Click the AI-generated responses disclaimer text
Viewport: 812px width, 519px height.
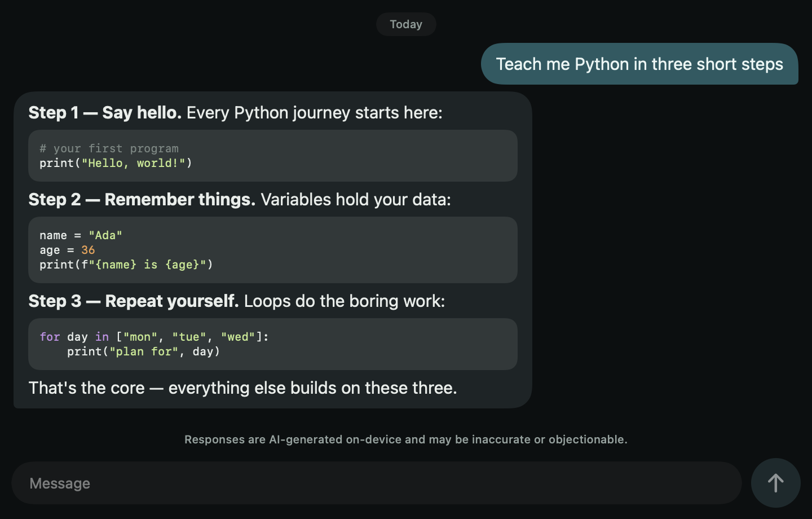point(406,439)
